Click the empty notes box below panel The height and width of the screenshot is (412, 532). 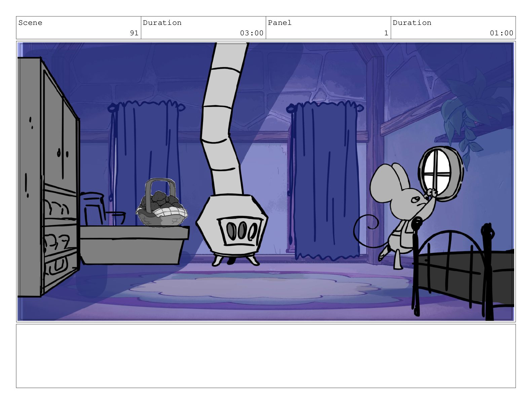click(266, 356)
